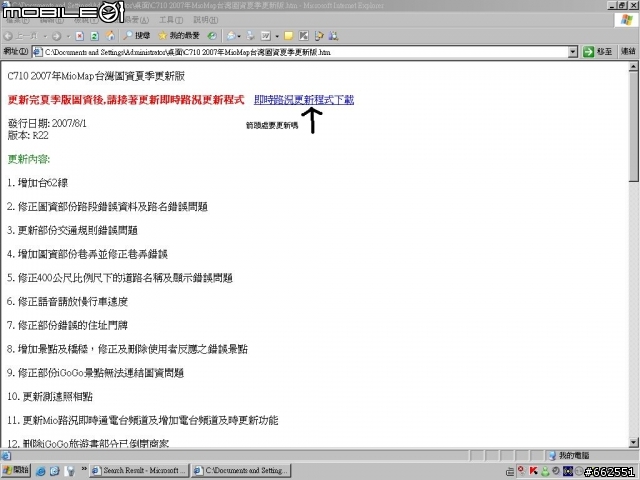Click the History icon after Favorites button
640x480 pixels.
(212, 36)
